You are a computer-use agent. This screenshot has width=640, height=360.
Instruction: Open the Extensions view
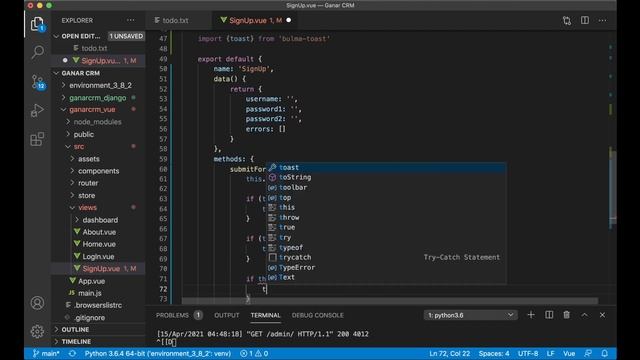(37, 139)
